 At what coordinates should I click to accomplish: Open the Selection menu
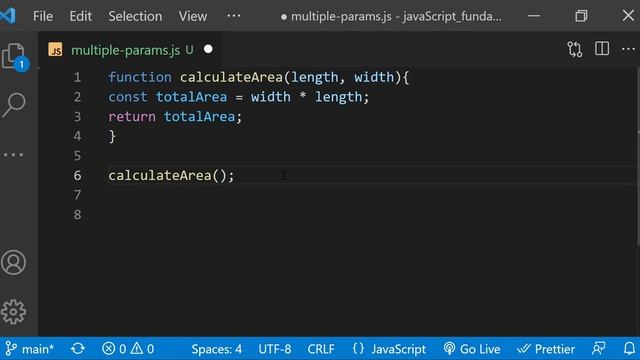point(135,16)
